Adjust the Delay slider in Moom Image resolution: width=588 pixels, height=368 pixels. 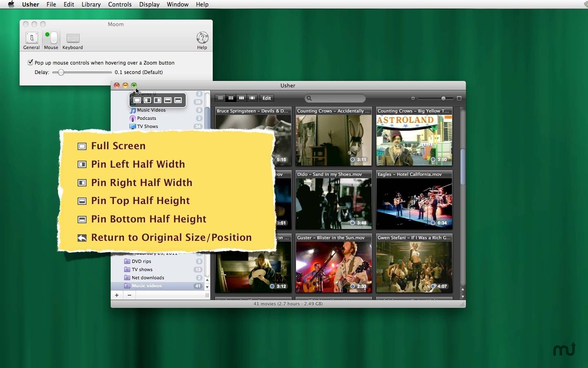click(61, 72)
